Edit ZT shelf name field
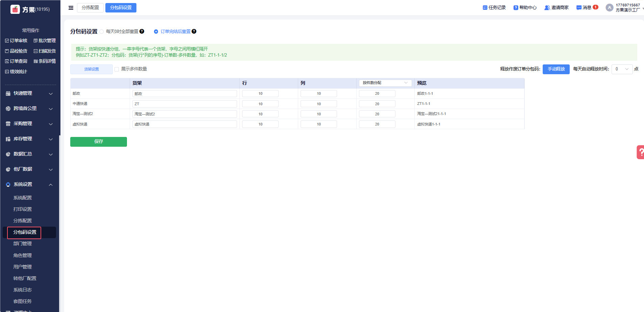Screen dimensions: 644x312 coord(185,104)
